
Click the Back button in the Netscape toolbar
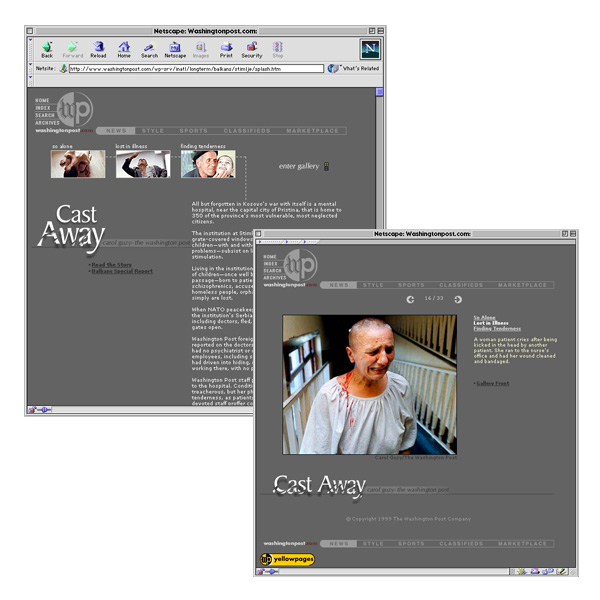pos(47,50)
